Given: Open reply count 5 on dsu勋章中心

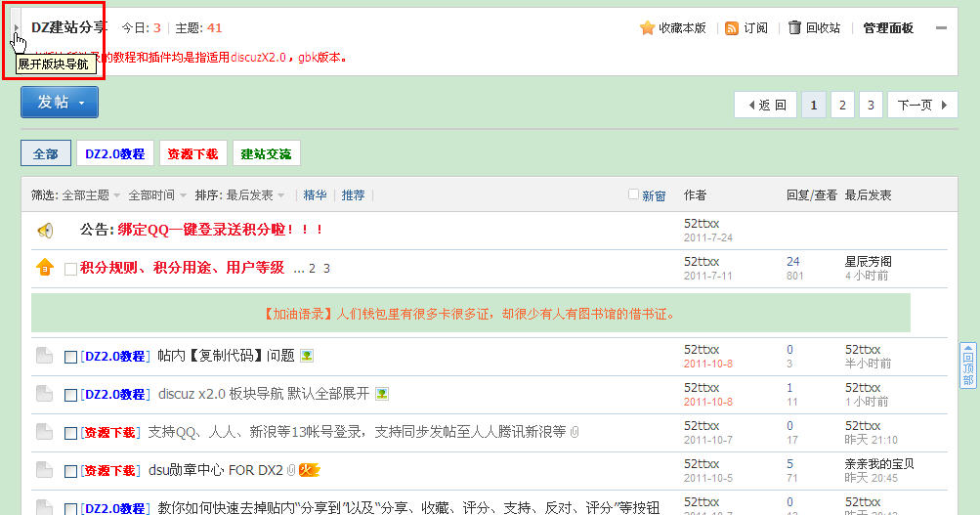Looking at the screenshot, I should 790,464.
